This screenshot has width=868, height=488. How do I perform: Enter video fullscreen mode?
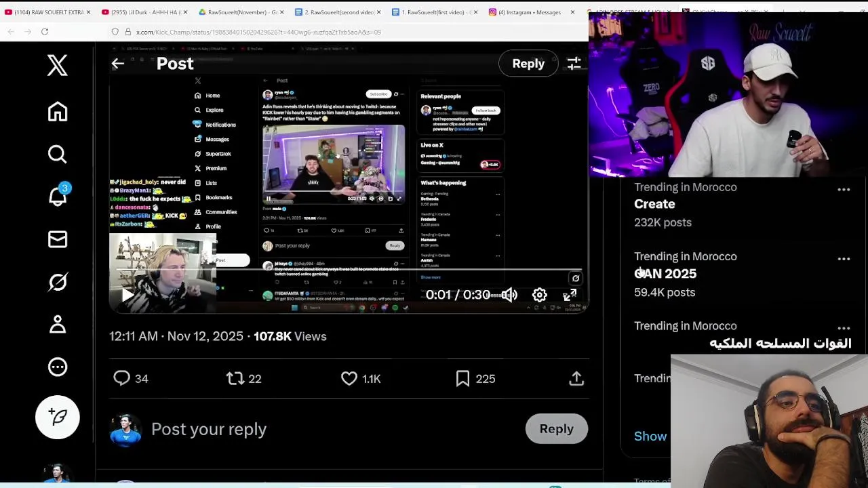click(570, 295)
